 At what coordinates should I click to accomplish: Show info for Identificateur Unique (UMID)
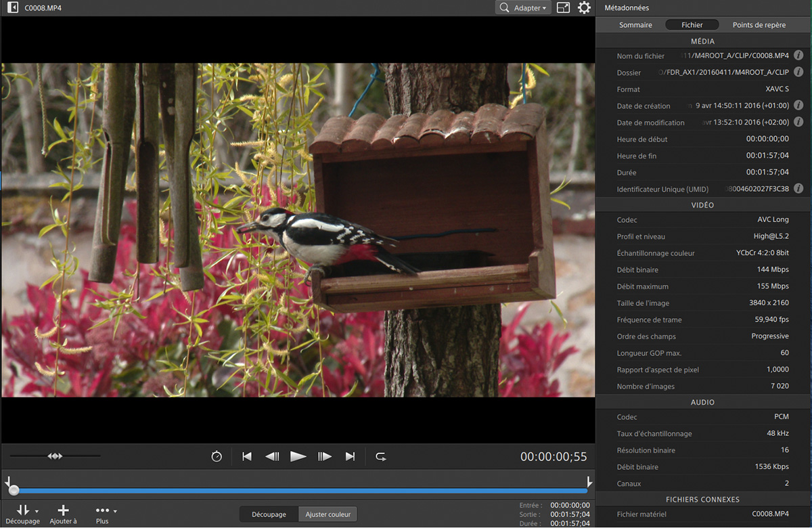tap(798, 188)
